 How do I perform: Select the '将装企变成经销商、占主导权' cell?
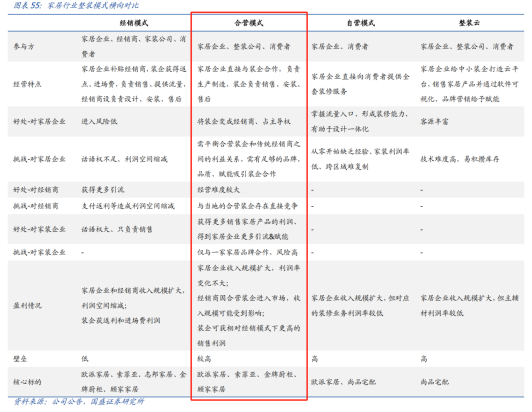[244, 121]
